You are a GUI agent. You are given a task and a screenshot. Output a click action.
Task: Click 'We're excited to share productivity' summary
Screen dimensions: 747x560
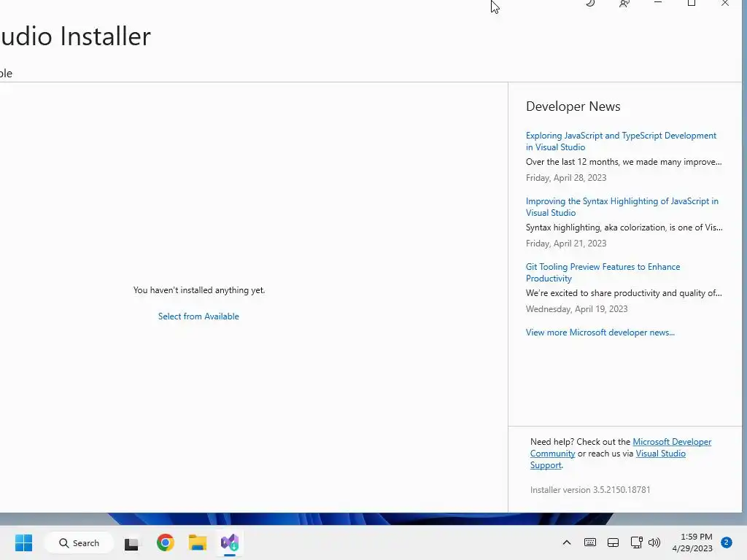624,293
